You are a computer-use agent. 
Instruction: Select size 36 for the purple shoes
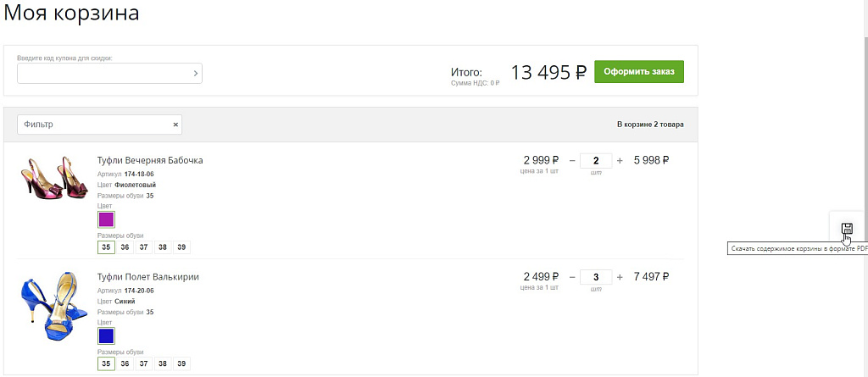click(125, 247)
